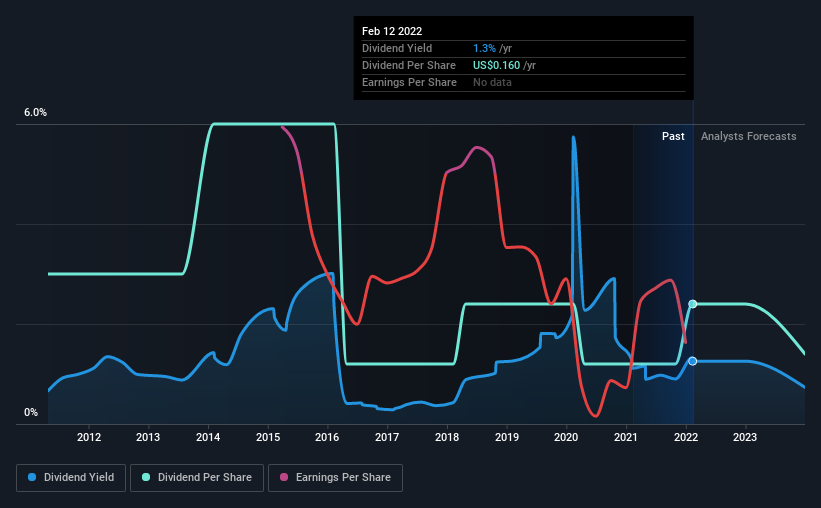Click the 0% y-axis label
The width and height of the screenshot is (821, 508).
click(x=31, y=413)
